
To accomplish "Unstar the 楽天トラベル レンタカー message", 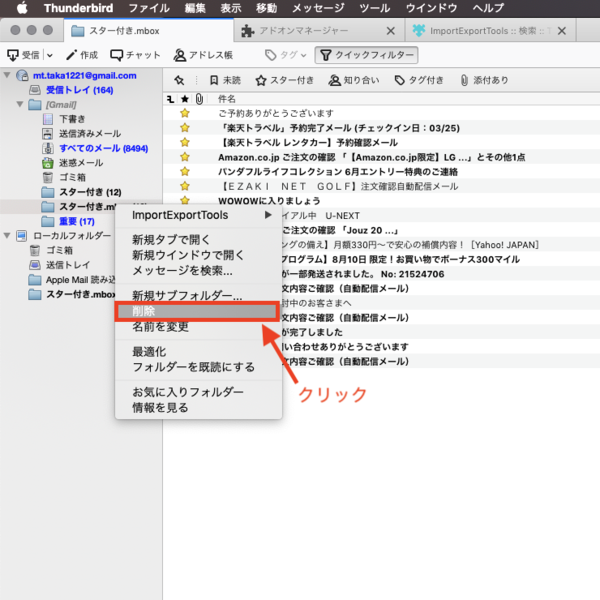I will coord(184,143).
